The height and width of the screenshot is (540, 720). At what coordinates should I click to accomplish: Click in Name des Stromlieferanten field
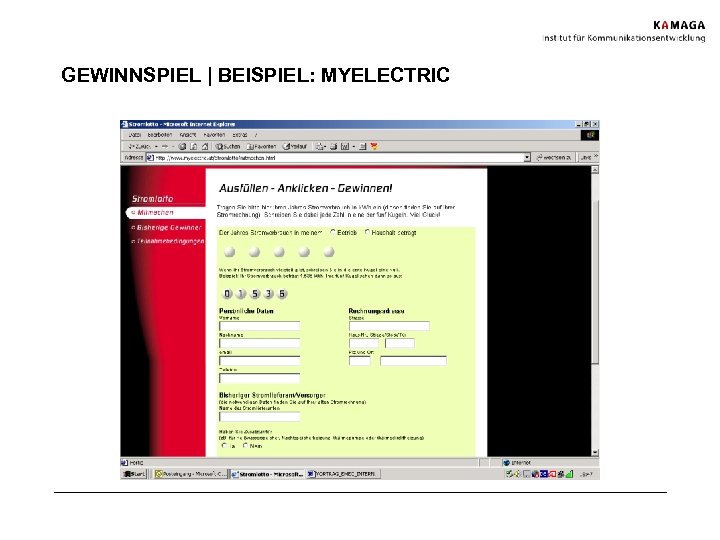259,416
